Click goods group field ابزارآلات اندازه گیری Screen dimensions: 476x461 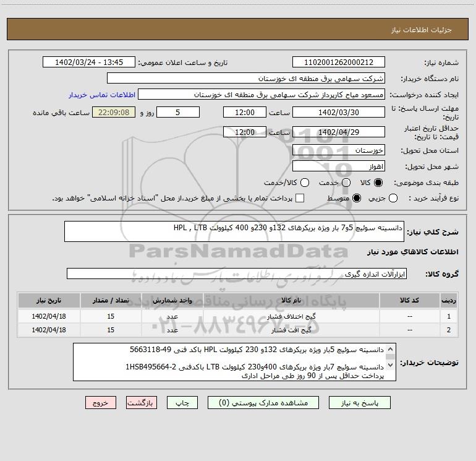click(237, 274)
